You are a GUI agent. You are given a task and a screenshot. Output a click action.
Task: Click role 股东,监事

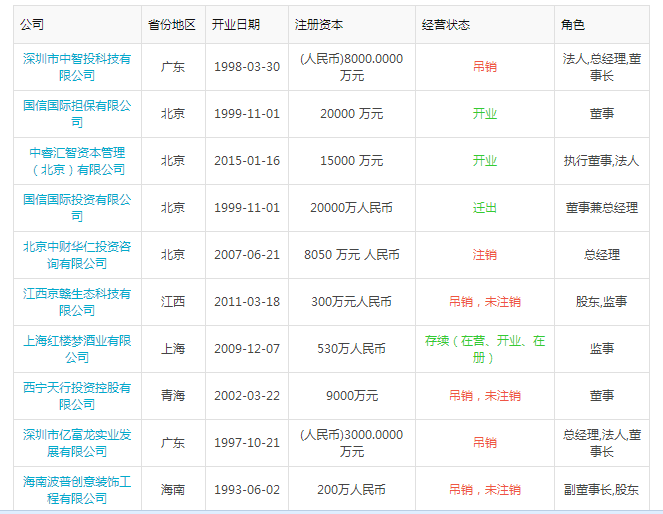click(x=601, y=302)
